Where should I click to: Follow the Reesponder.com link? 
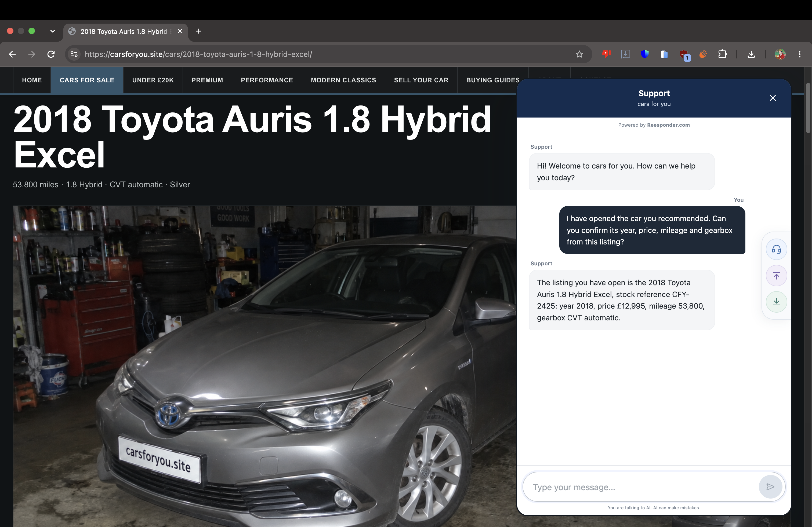(668, 125)
